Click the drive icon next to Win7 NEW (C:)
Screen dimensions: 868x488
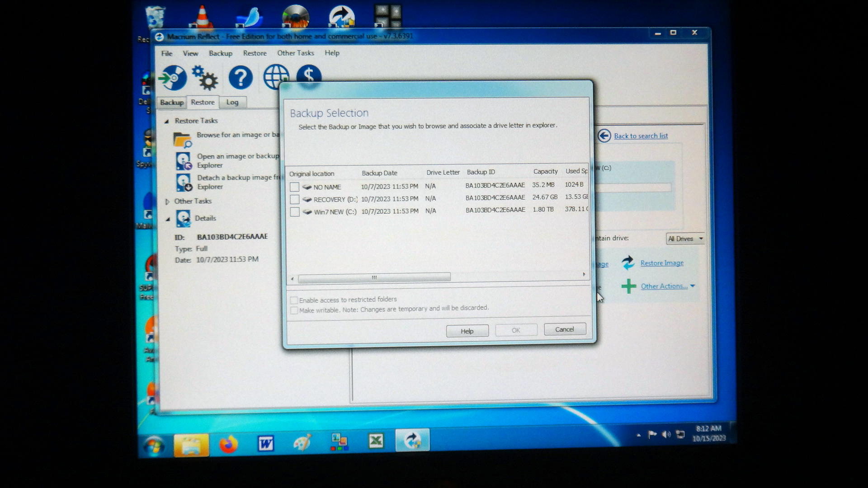(307, 212)
